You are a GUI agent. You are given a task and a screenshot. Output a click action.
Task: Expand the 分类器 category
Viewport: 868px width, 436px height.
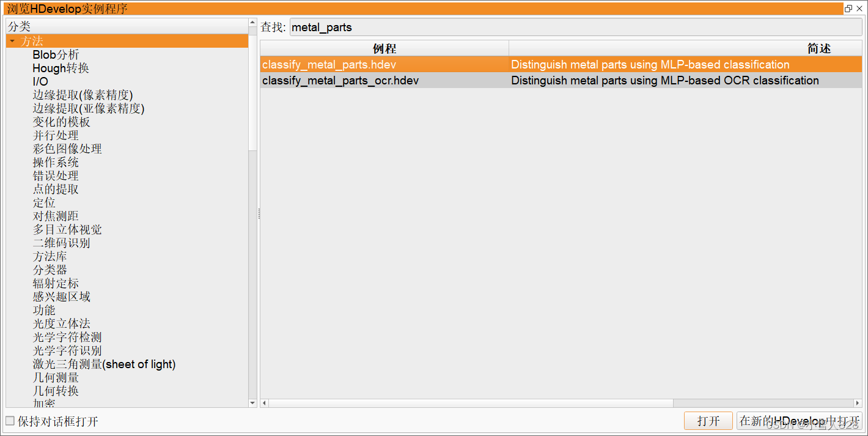pos(46,270)
